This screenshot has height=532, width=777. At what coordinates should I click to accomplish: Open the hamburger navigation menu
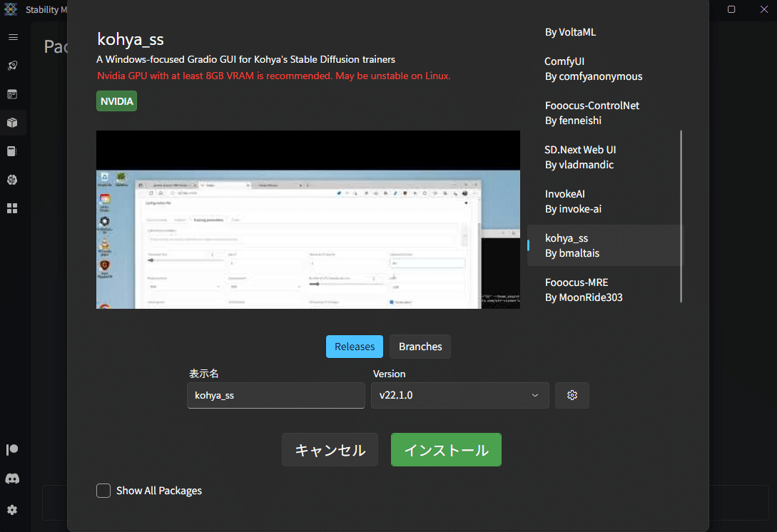pyautogui.click(x=14, y=37)
